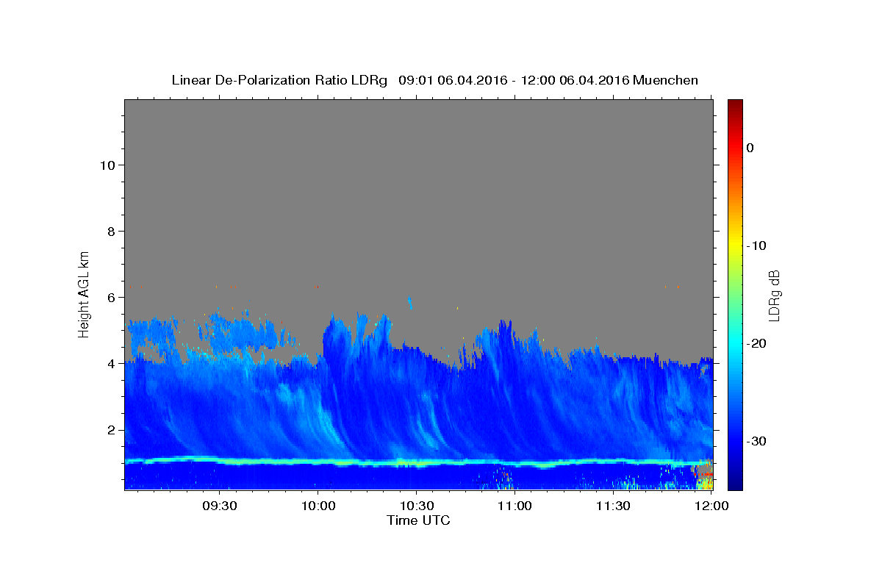Click the colorbar at the -30 dB blue level
Viewport: 882px width, 588px height.
pyautogui.click(x=735, y=441)
